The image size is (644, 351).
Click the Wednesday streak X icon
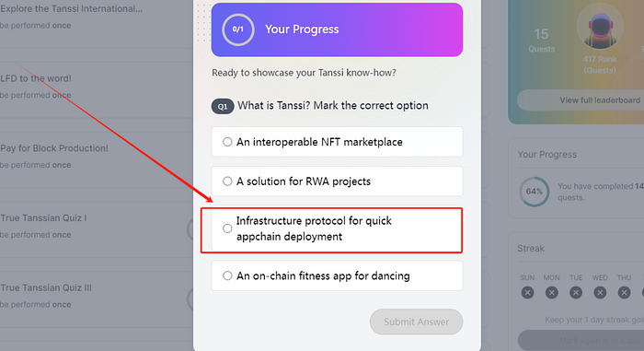click(600, 293)
